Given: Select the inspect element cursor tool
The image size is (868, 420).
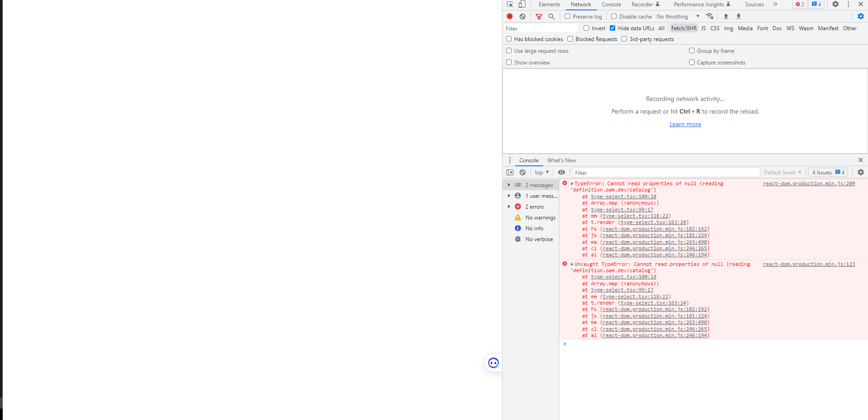Looking at the screenshot, I should coord(509,4).
